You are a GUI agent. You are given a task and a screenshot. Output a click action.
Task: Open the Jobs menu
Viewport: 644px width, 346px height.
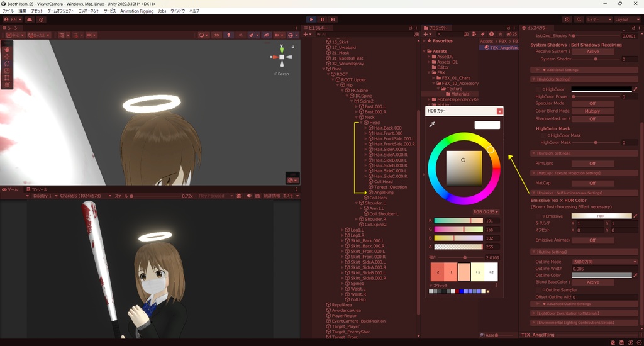(x=162, y=11)
